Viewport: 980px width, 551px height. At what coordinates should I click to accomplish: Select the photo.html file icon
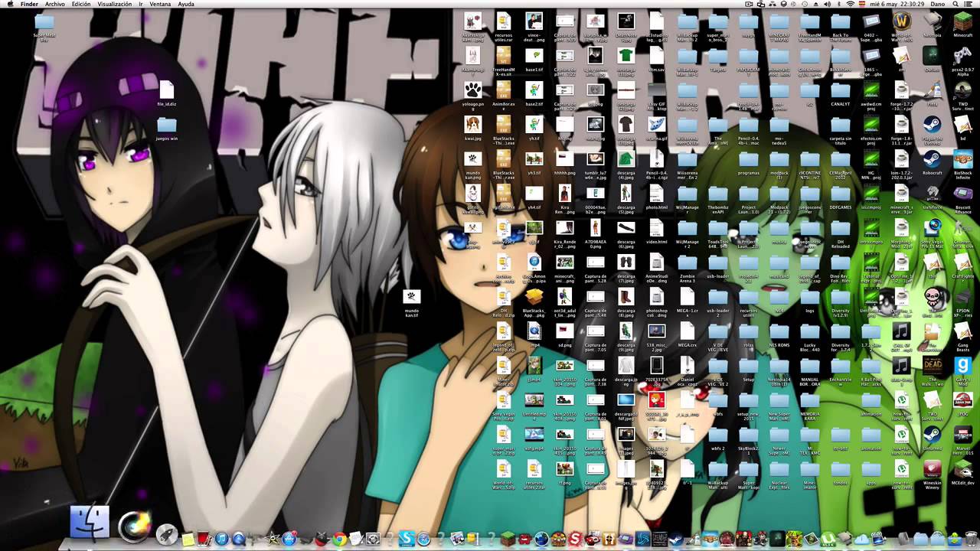tap(656, 194)
